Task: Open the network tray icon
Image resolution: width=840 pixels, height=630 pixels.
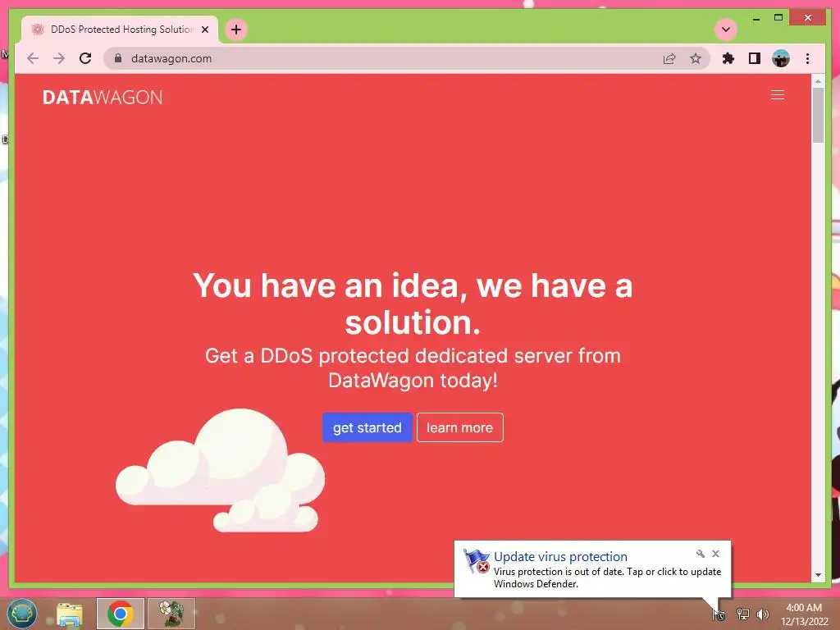Action: tap(742, 614)
